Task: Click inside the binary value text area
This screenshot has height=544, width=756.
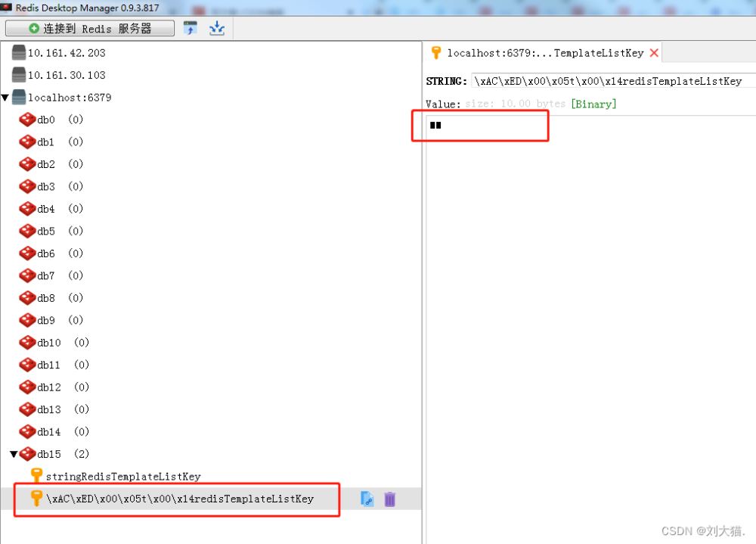Action: [590, 303]
